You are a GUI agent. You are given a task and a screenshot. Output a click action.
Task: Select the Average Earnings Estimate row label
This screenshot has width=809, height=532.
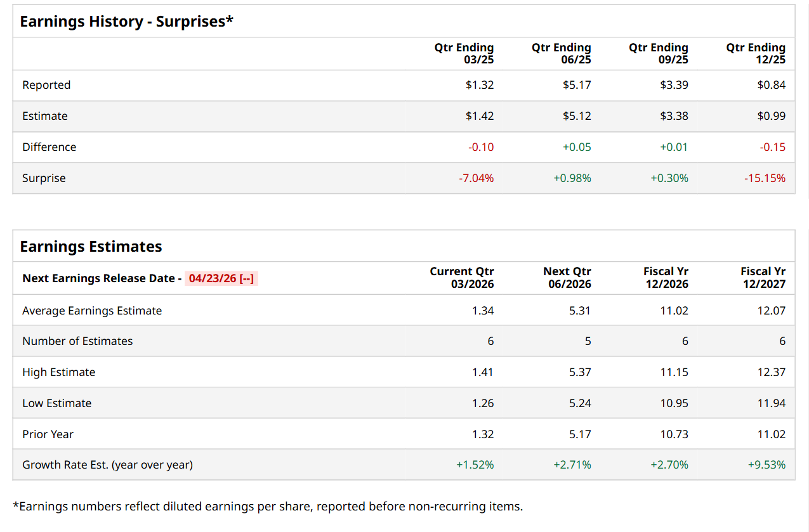[x=92, y=311]
